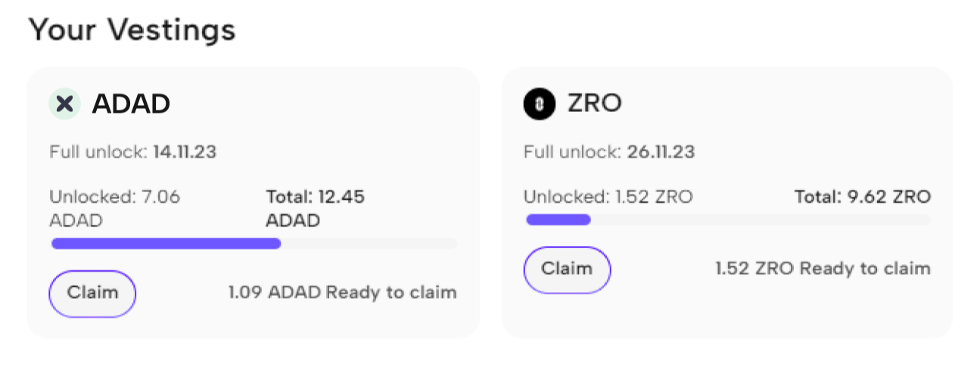Click the "Unlocked: 7.06 ADAD" label
Viewport: 980px width, 370px height.
pos(114,208)
